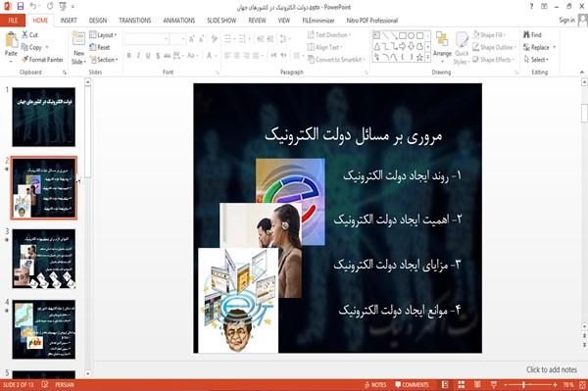Viewport: 588px width, 391px height.
Task: Click the zoom slider in the status bar
Action: (x=530, y=384)
